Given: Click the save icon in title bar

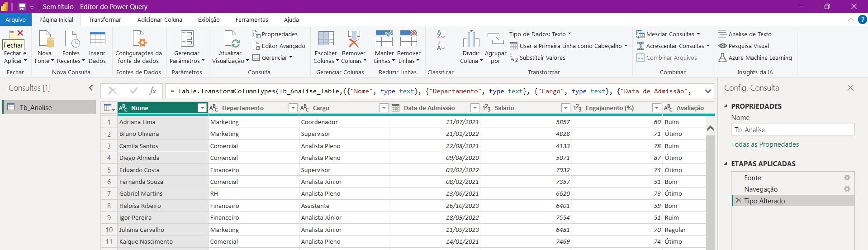Looking at the screenshot, I should pyautogui.click(x=22, y=7).
